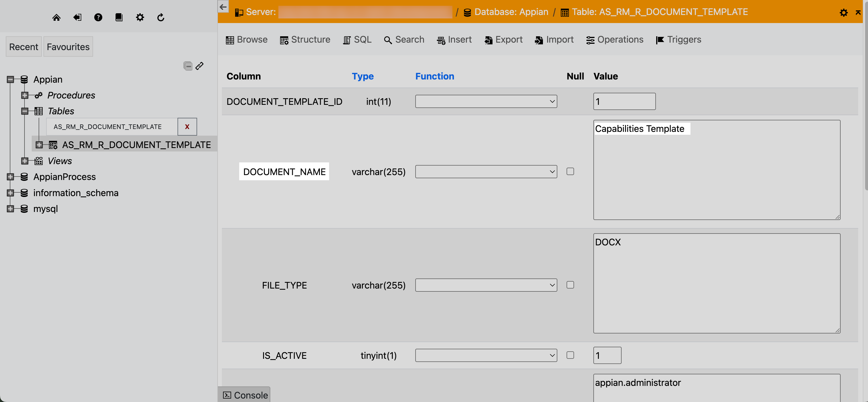Expand the Procedures node
The image size is (868, 402).
click(x=24, y=95)
